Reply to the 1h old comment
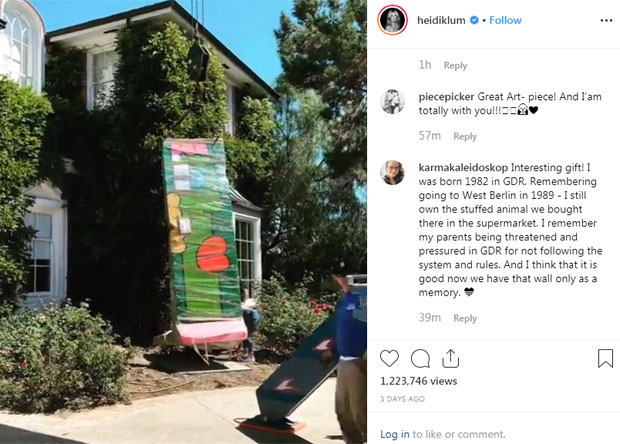 click(x=455, y=66)
